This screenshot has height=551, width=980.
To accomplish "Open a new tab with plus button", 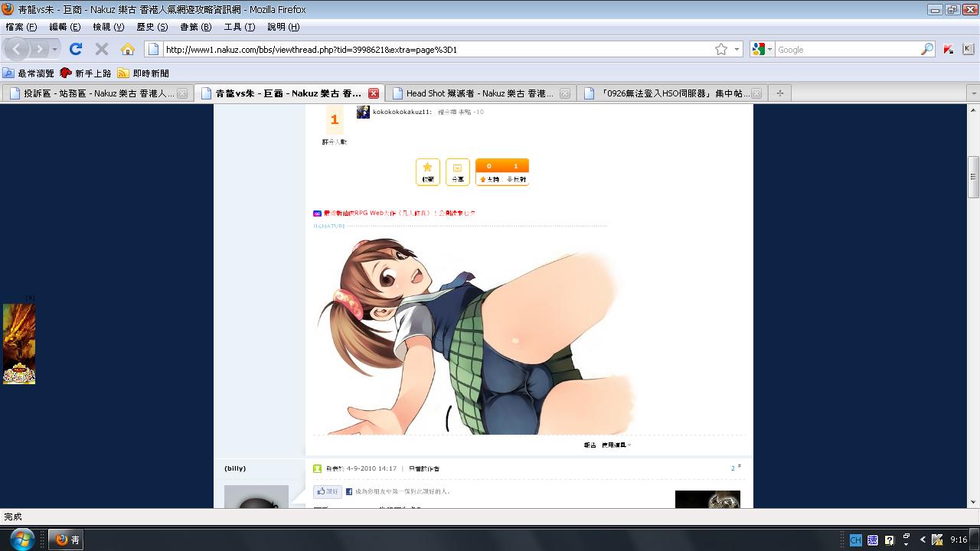I will coord(780,93).
